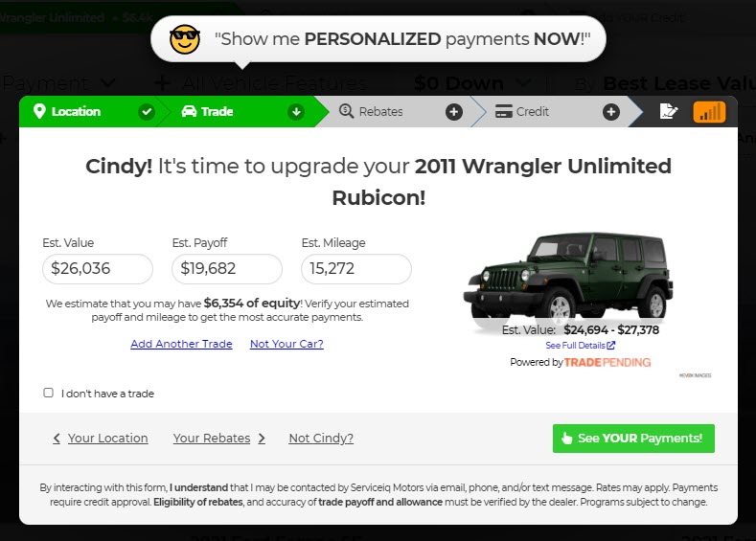Click the green checkmark on Location step
Viewport: 756px width, 541px height.
146,112
